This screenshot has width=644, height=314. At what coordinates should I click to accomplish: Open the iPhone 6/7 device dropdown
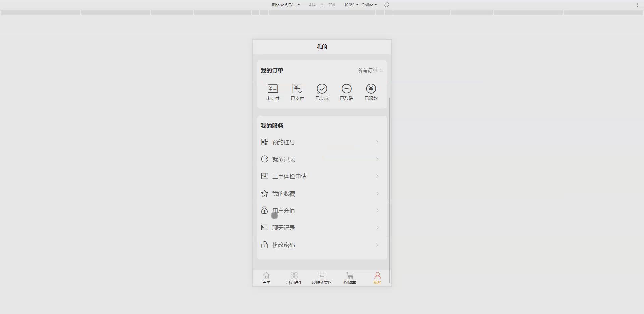286,5
